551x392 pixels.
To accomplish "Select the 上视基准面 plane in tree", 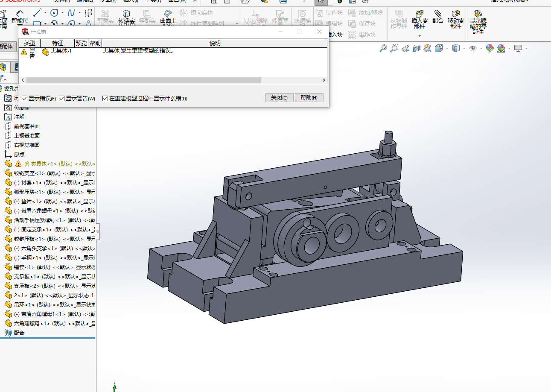I will click(x=26, y=135).
